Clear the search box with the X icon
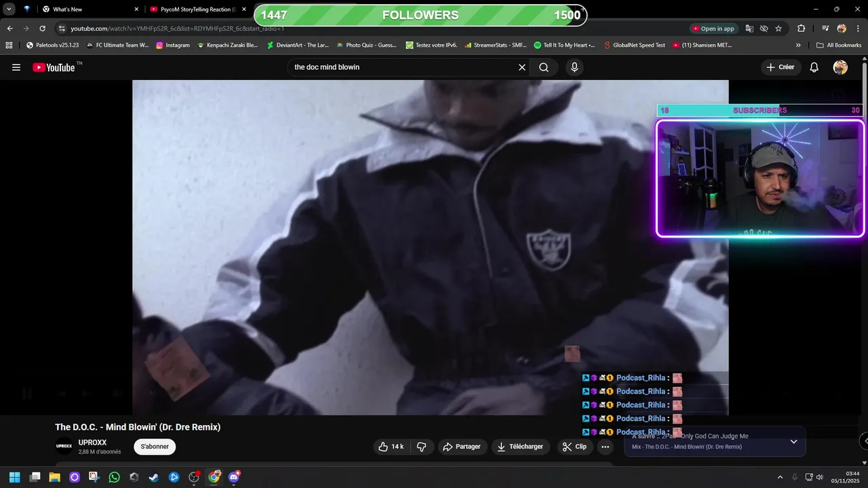Image resolution: width=868 pixels, height=488 pixels. click(x=522, y=67)
